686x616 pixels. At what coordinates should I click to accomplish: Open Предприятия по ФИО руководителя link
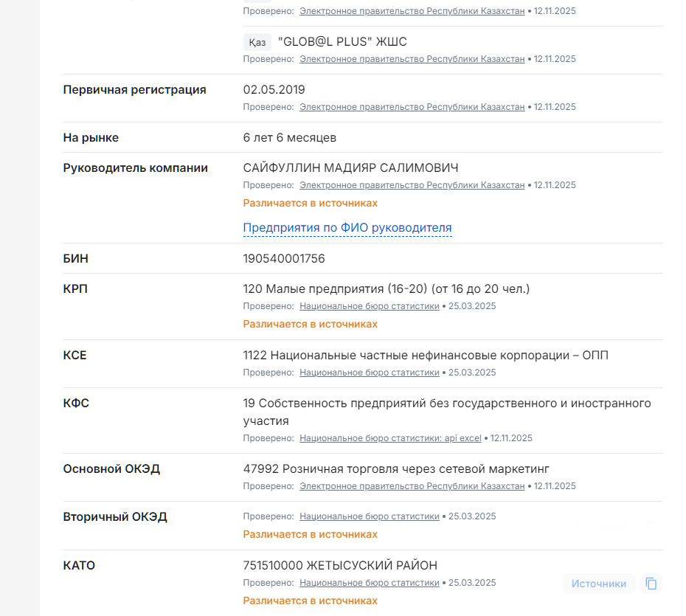coord(347,228)
